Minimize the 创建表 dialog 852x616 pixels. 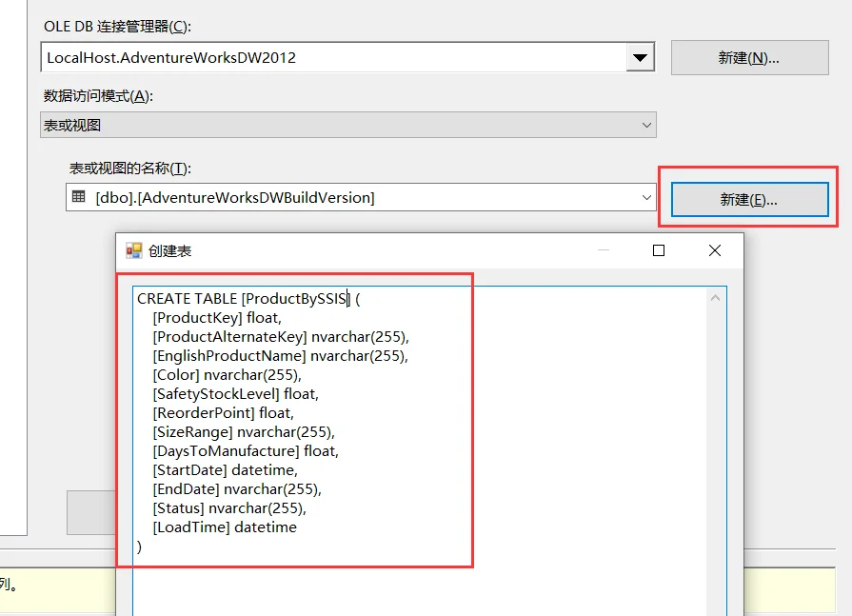[604, 250]
